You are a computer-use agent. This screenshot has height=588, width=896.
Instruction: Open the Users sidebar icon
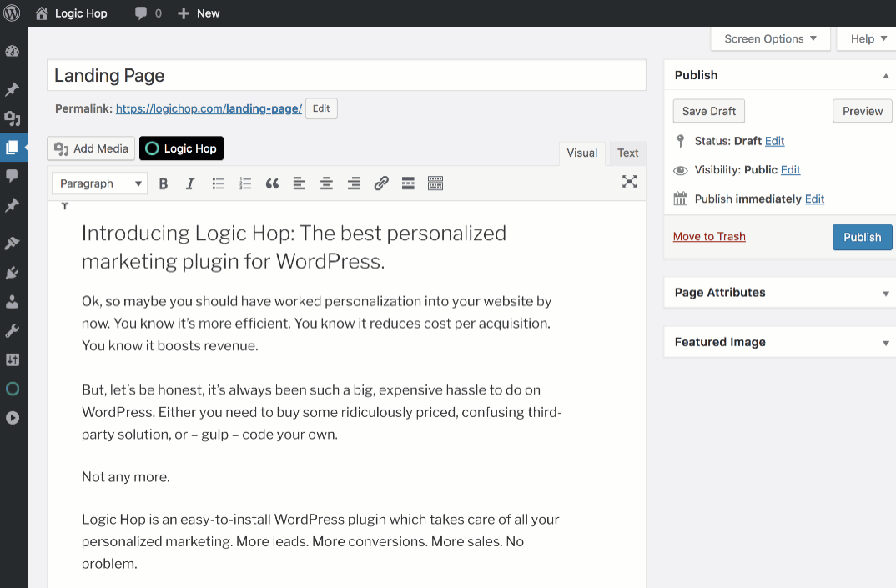pyautogui.click(x=12, y=302)
